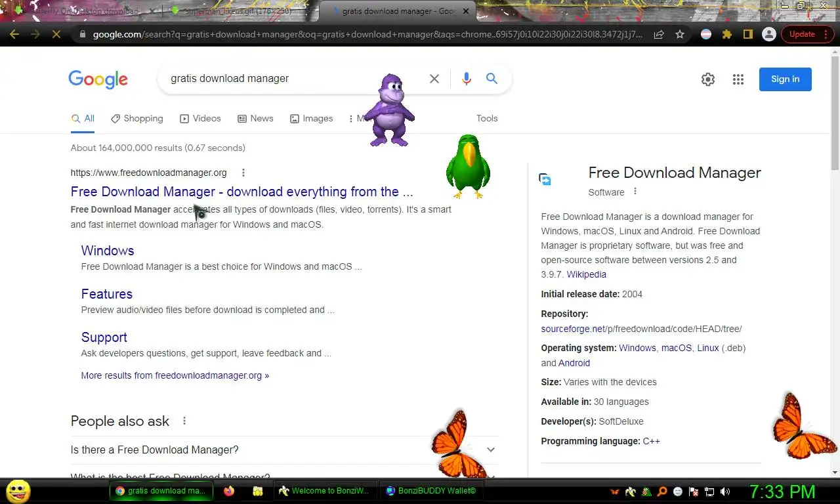The image size is (840, 504).
Task: View site info via padlock icon
Action: click(82, 34)
